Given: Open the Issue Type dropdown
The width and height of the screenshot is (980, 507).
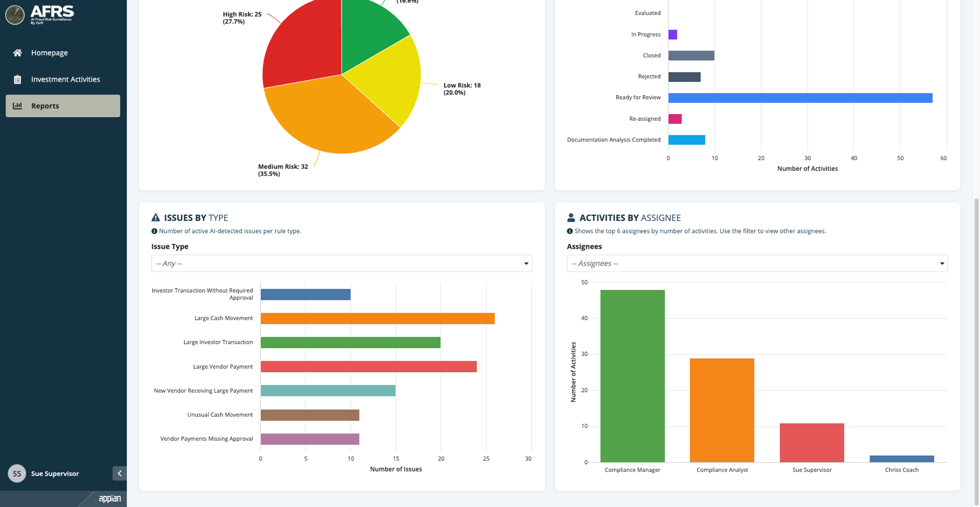Looking at the screenshot, I should (x=342, y=263).
